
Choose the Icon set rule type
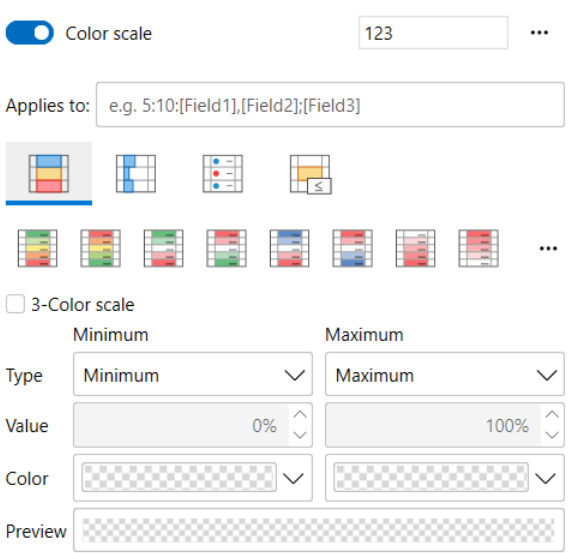tap(223, 174)
